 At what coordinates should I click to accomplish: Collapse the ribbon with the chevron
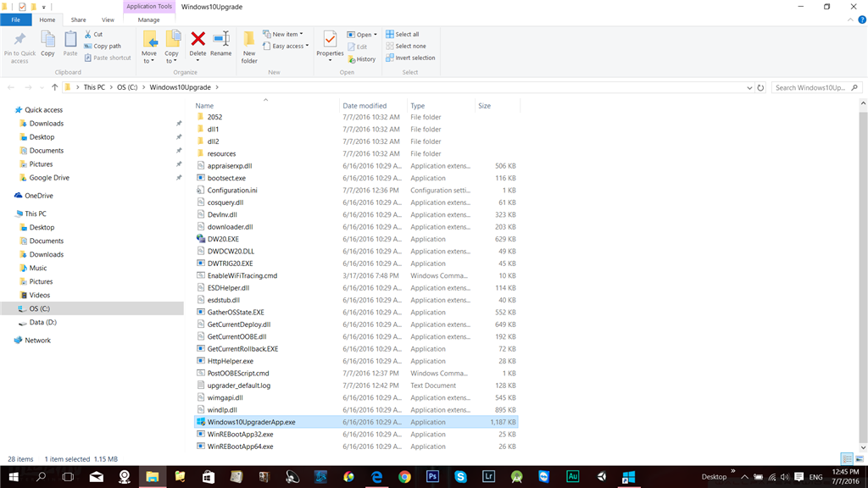(850, 20)
